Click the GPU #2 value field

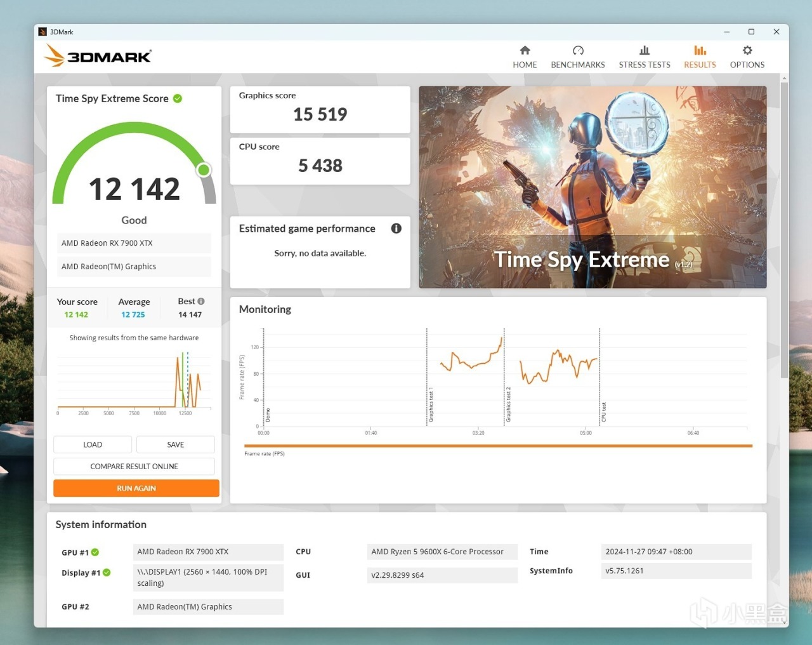(208, 607)
